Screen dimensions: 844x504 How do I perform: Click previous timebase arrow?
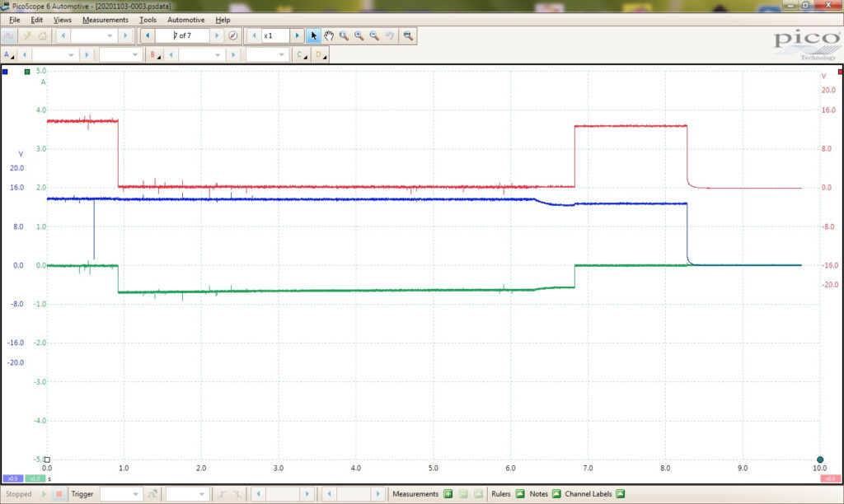point(63,36)
